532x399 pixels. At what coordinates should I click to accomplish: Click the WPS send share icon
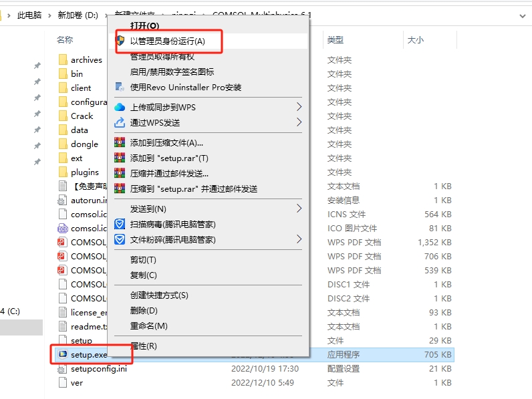tap(120, 122)
